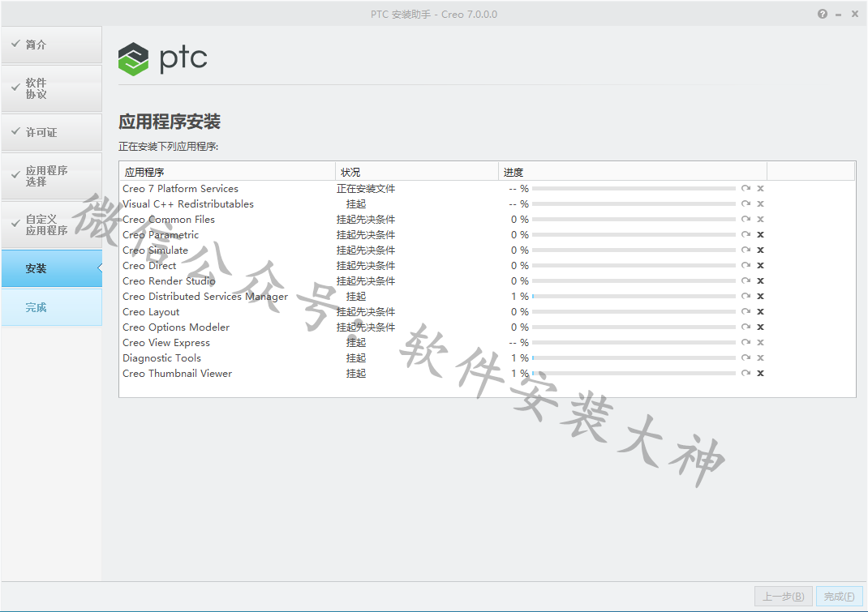Cancel Creo Layout install

point(761,312)
